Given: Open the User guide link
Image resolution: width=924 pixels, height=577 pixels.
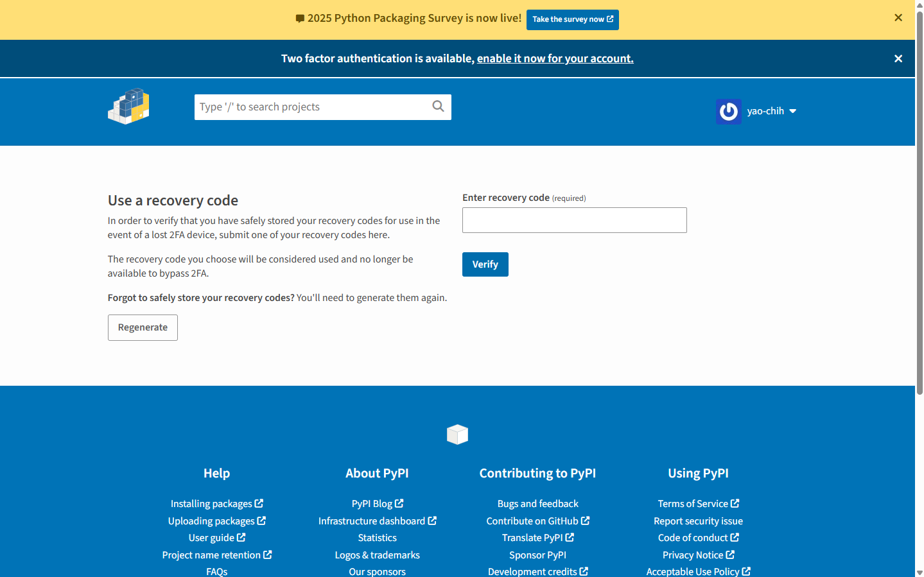Looking at the screenshot, I should click(x=217, y=538).
